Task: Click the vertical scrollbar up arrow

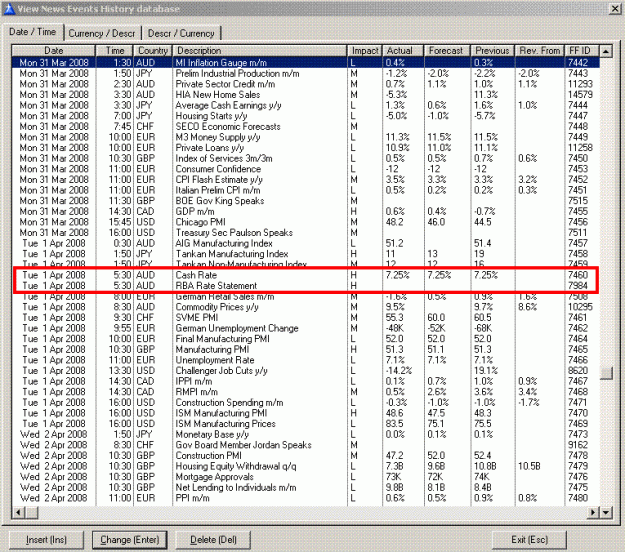Action: pyautogui.click(x=606, y=51)
